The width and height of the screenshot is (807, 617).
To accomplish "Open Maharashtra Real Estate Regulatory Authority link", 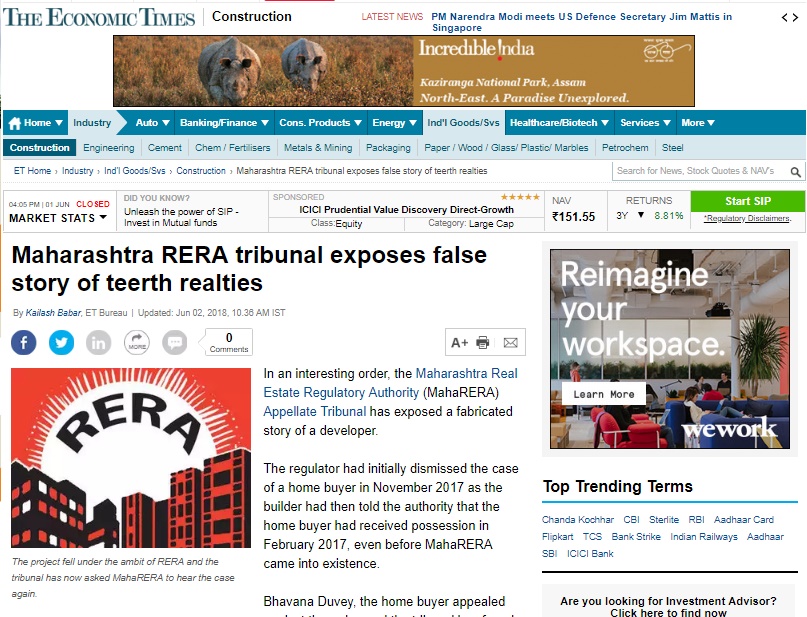I will (391, 383).
